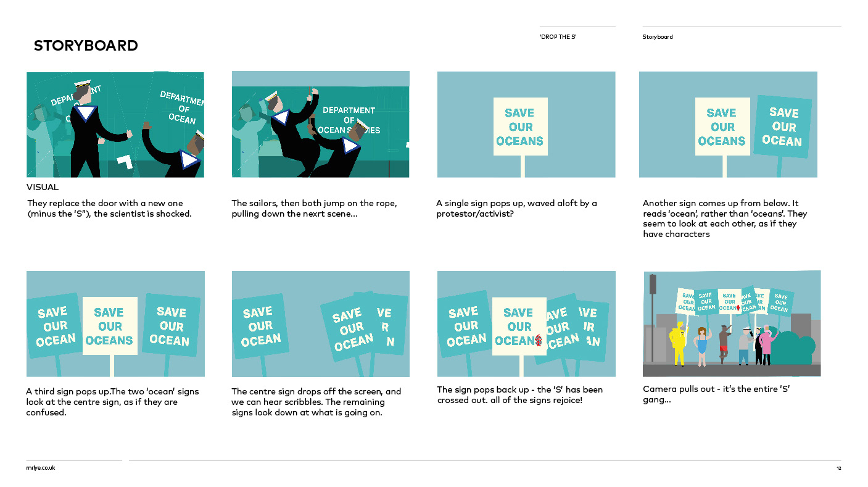This screenshot has height=487, width=868.
Task: Click the mrlye.co.uk footer link
Action: [x=41, y=468]
